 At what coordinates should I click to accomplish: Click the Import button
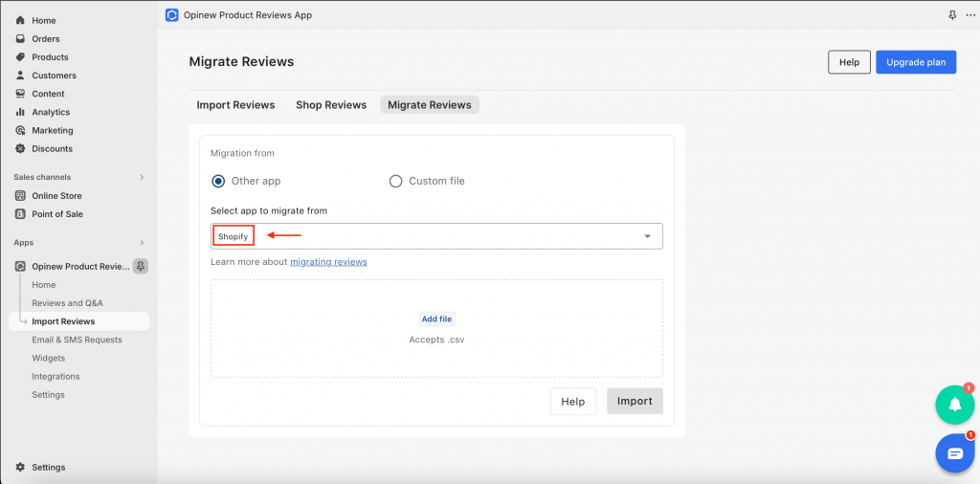(635, 402)
